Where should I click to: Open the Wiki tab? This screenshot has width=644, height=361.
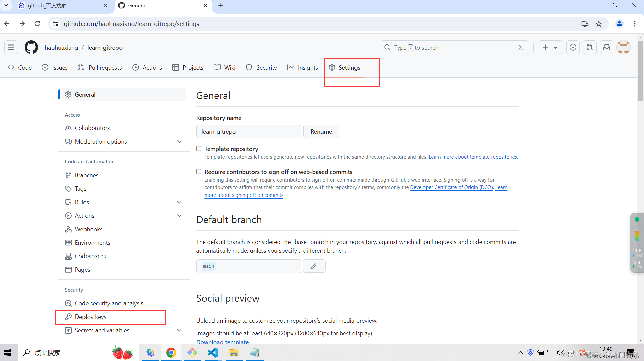225,67
